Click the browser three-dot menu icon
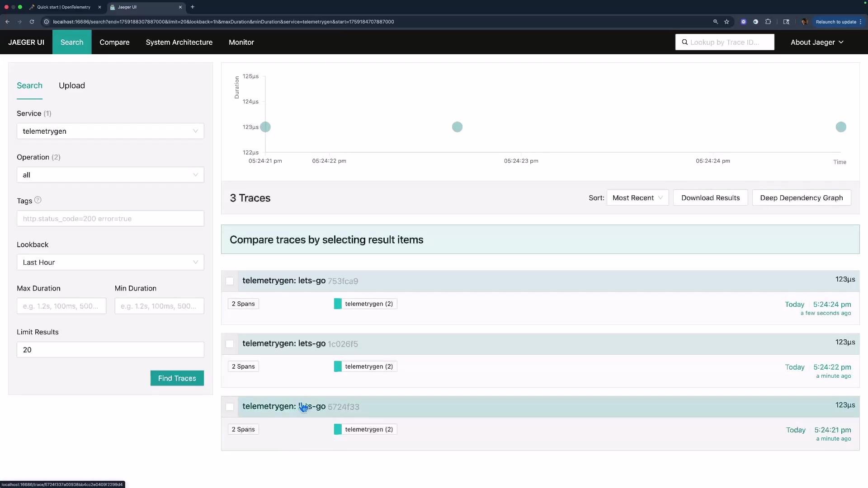 tap(860, 22)
